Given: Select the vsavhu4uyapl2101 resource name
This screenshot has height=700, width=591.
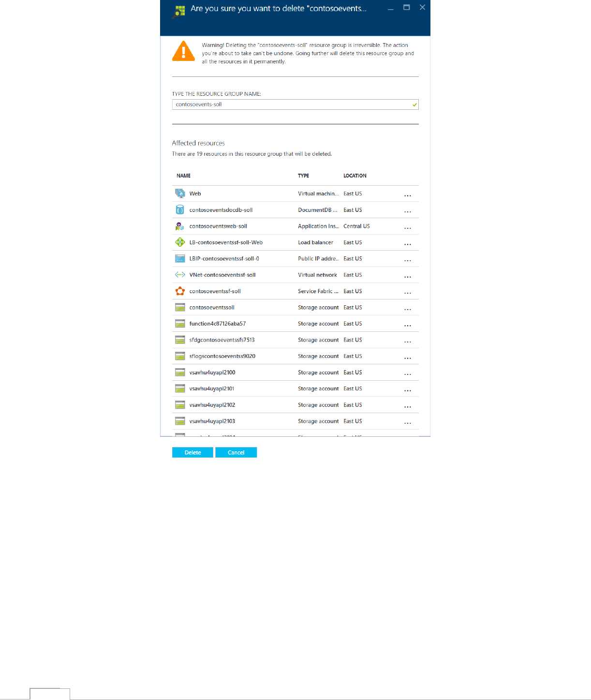Looking at the screenshot, I should 212,388.
